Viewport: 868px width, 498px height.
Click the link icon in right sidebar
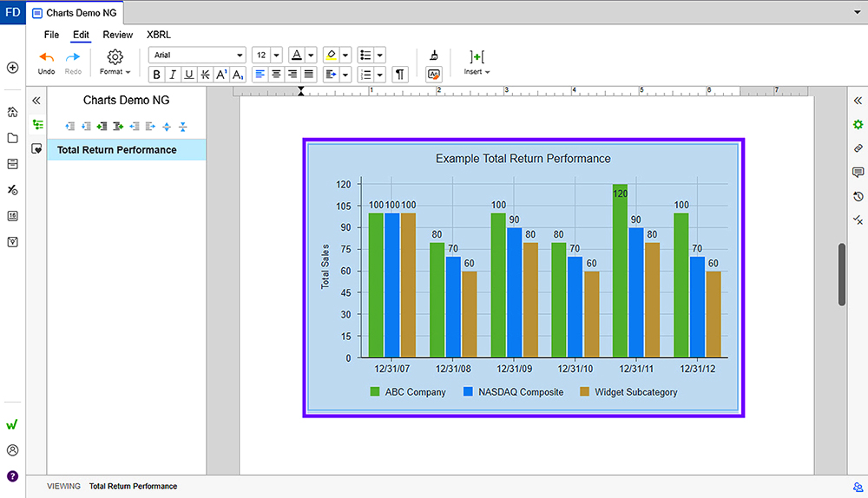858,148
